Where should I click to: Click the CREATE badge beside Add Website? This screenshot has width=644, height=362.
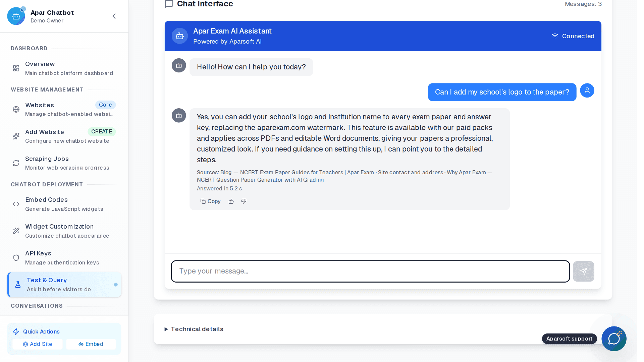pos(102,131)
